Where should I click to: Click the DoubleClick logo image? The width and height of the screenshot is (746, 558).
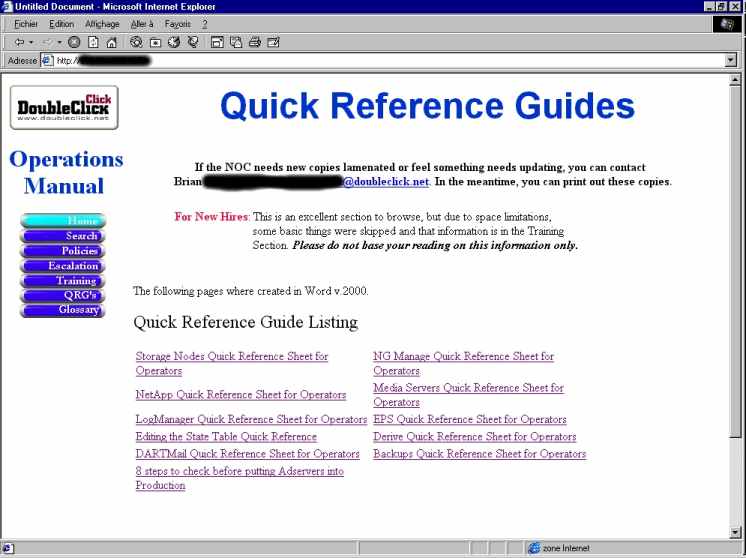tap(64, 108)
